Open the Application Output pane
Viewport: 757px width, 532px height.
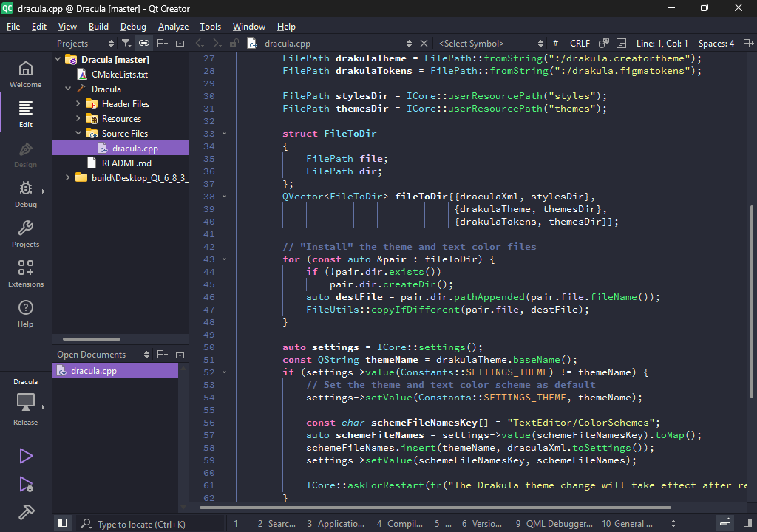(336, 524)
